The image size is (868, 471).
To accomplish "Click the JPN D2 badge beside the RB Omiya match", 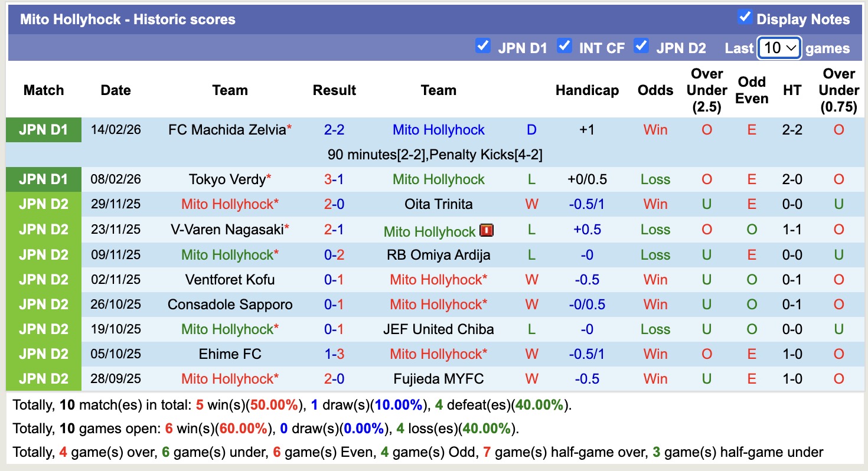I will click(x=43, y=254).
